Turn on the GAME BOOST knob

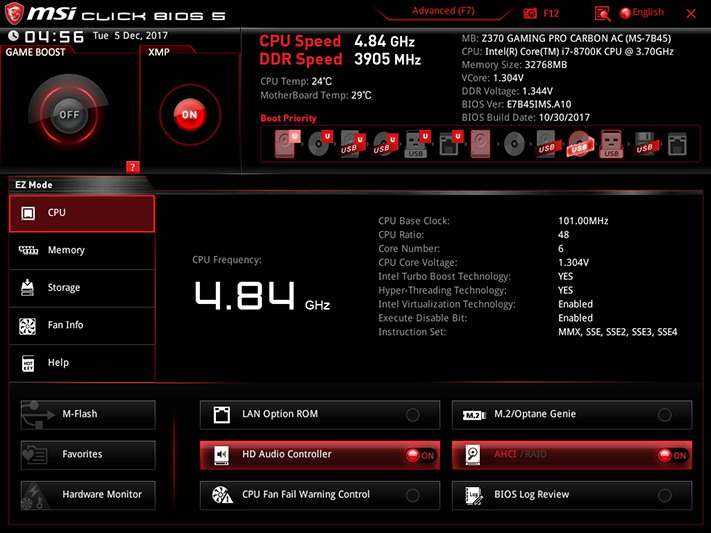69,115
